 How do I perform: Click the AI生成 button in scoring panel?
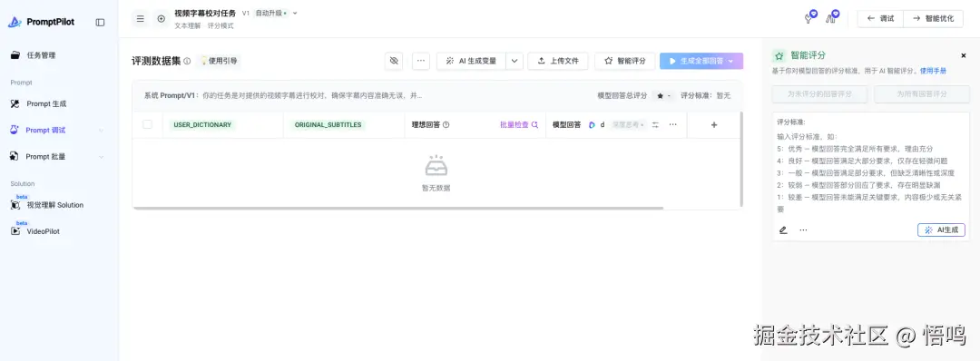click(941, 229)
